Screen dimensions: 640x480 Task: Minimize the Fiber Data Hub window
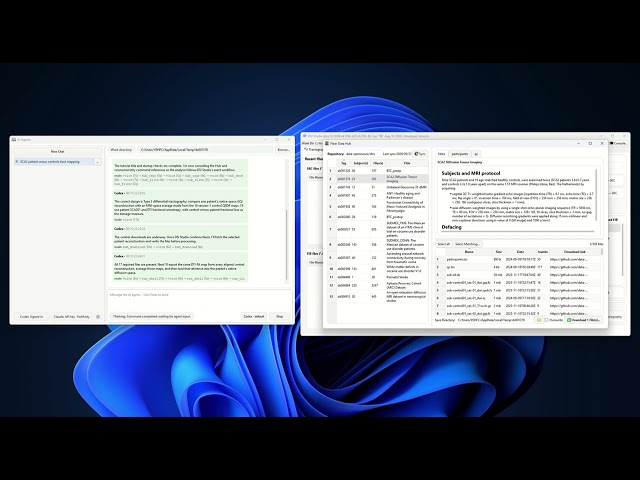[x=578, y=144]
